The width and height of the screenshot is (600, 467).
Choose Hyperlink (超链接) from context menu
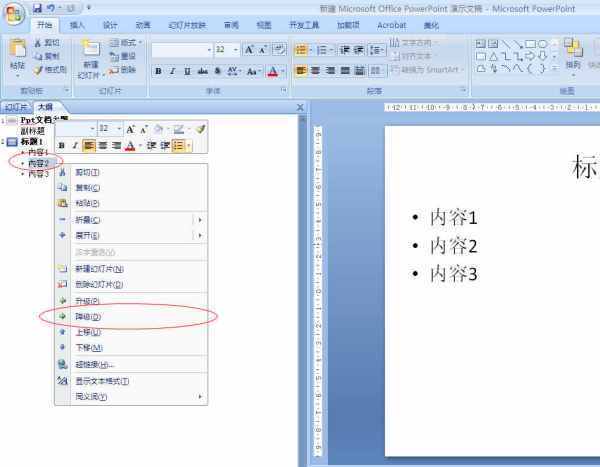pyautogui.click(x=95, y=365)
